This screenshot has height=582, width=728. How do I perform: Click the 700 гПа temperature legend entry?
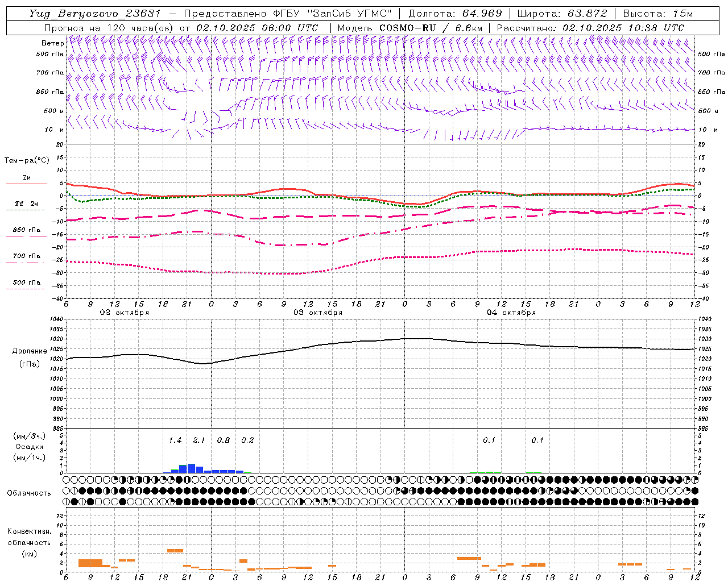26,256
